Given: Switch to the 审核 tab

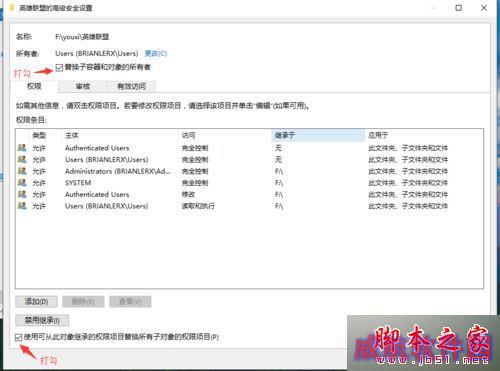Looking at the screenshot, I should [x=83, y=87].
